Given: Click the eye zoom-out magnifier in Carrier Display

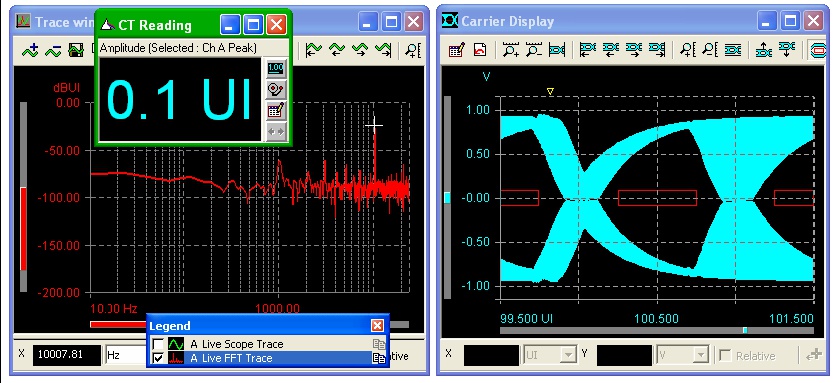Looking at the screenshot, I should coord(534,50).
